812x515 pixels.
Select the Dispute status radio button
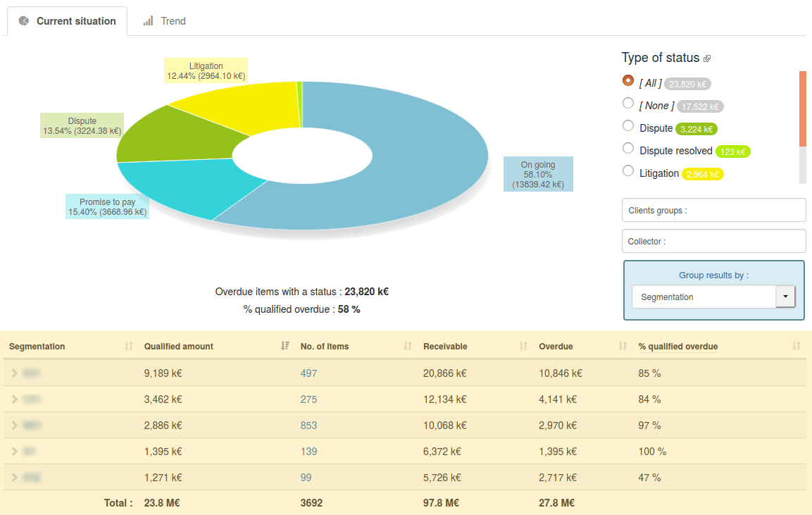coord(628,126)
